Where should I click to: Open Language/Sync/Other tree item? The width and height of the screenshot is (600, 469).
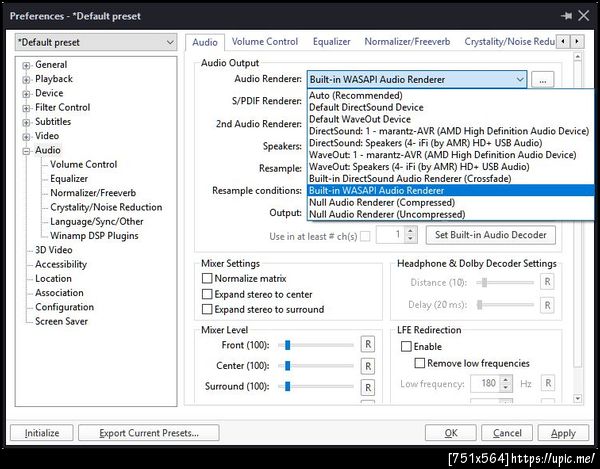click(x=96, y=221)
